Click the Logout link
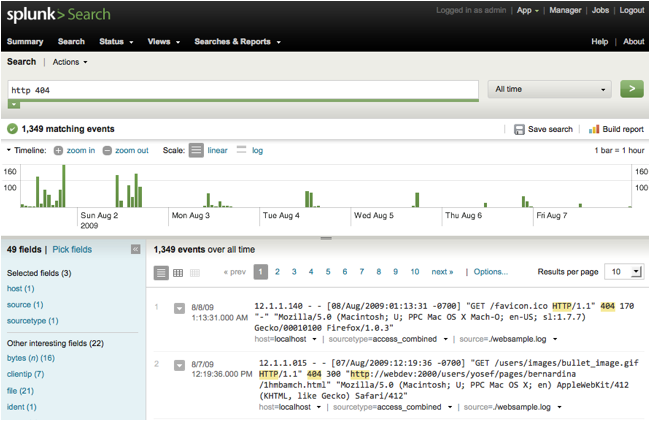Image resolution: width=650 pixels, height=421 pixels. pyautogui.click(x=632, y=10)
